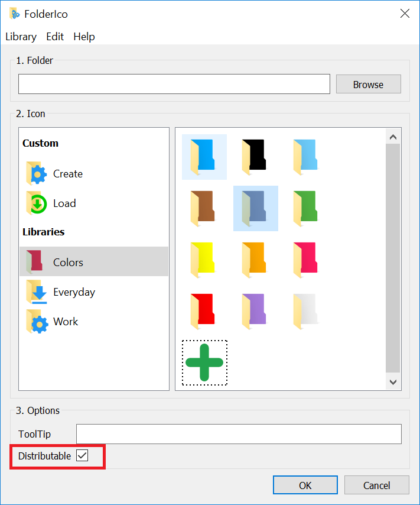Click the folder path input field
Screen dimensions: 420x505
[174, 84]
